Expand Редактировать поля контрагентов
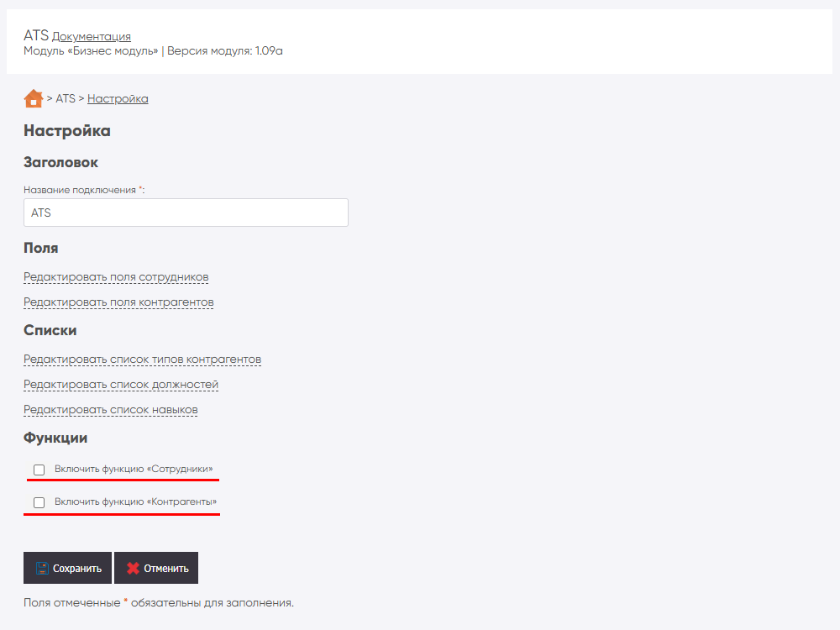 [x=118, y=302]
